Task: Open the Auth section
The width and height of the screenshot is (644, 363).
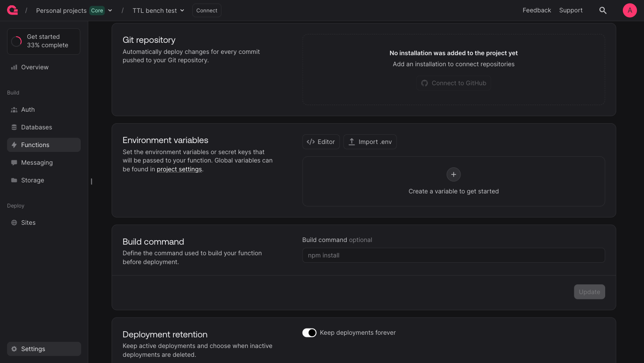Action: coord(28,110)
